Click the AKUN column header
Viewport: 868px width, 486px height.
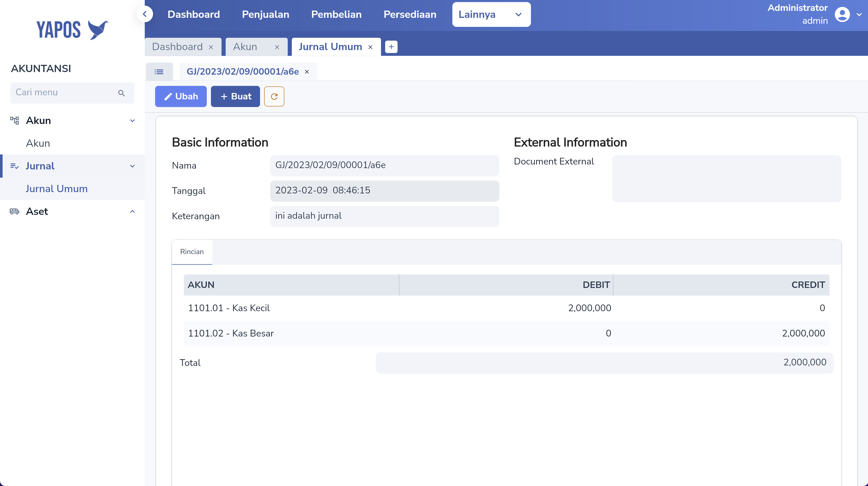click(291, 285)
